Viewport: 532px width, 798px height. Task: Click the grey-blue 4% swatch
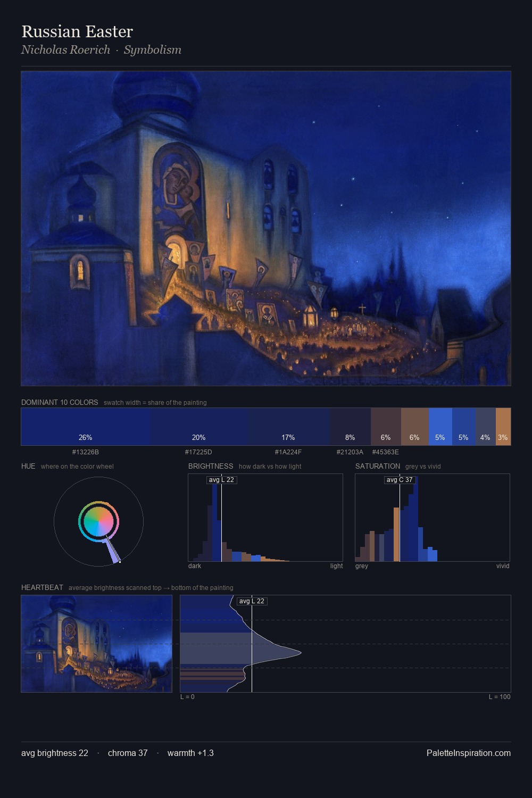(485, 427)
